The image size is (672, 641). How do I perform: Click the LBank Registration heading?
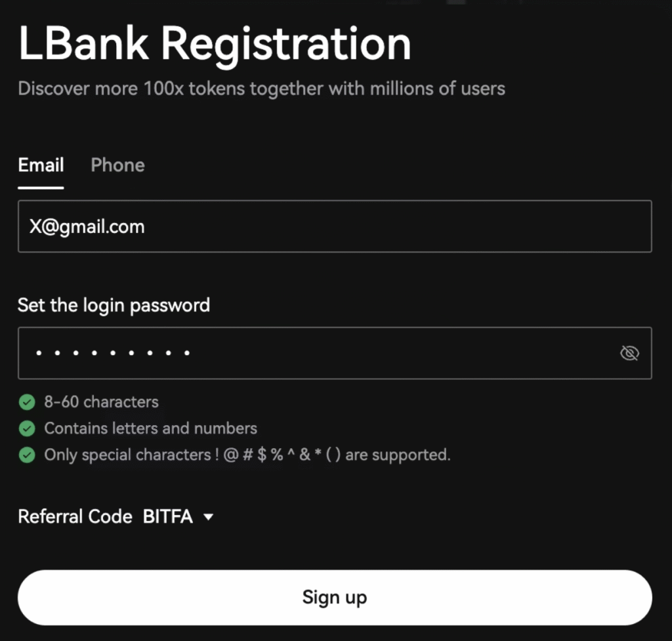215,43
